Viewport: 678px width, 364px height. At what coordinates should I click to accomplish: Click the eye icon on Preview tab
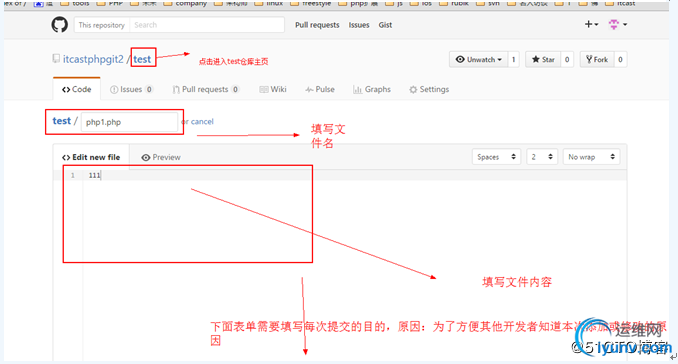click(146, 158)
